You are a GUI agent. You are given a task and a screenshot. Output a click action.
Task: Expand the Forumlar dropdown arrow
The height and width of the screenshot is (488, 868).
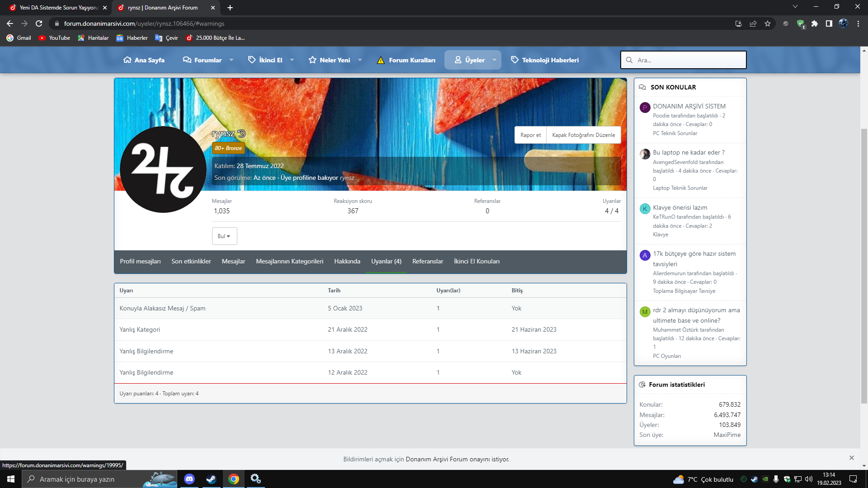tap(231, 60)
